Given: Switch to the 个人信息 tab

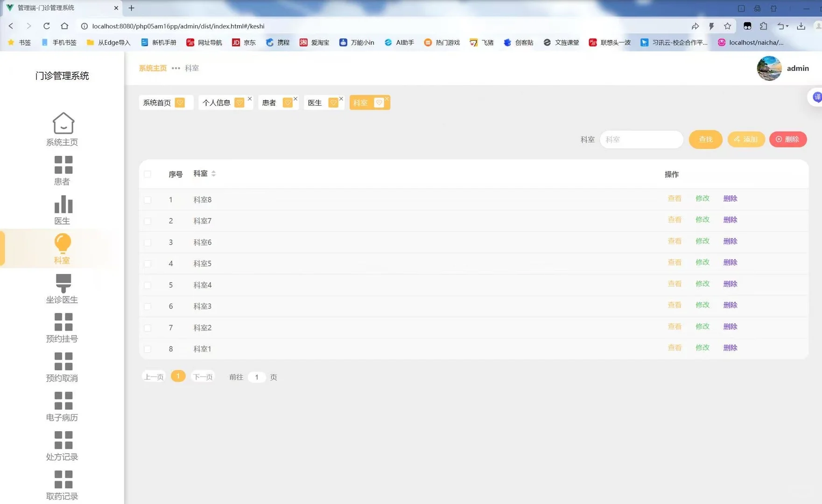Looking at the screenshot, I should click(218, 102).
